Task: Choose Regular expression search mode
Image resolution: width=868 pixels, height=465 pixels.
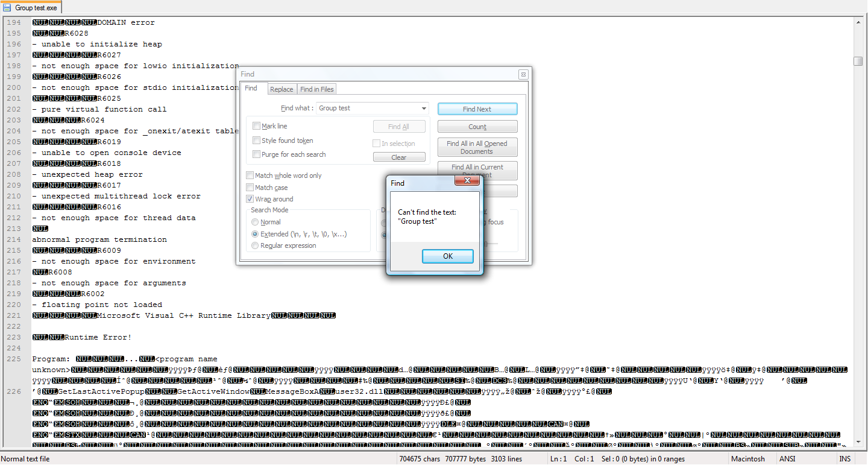Action: pos(256,245)
